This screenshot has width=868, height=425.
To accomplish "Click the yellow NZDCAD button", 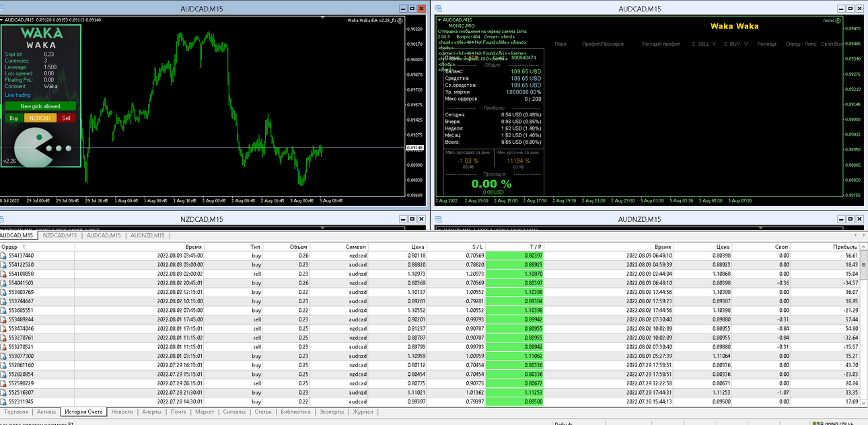I will pyautogui.click(x=40, y=118).
